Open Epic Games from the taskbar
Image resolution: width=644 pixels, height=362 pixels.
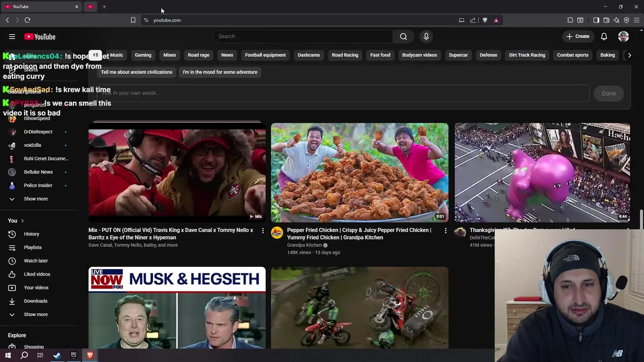tap(73, 355)
